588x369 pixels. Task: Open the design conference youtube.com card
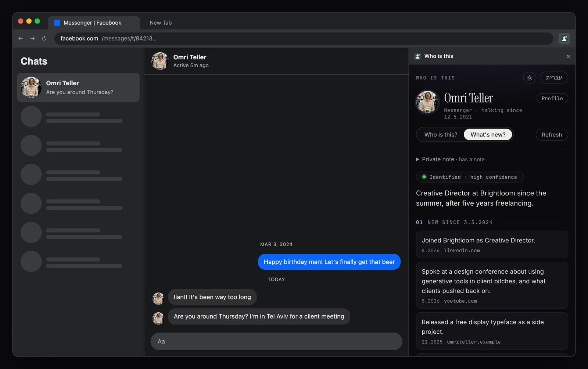(x=492, y=285)
